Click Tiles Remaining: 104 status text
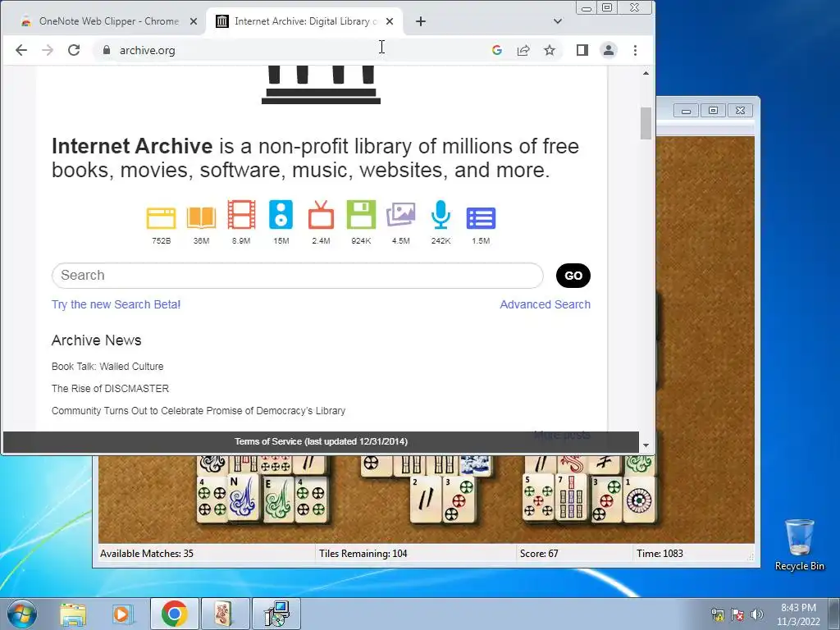 tap(363, 554)
